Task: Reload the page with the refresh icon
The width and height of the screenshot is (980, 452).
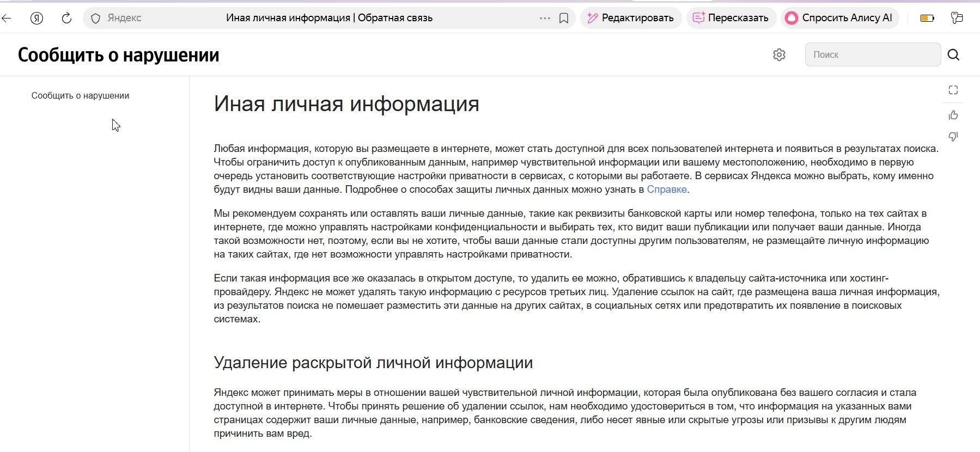Action: coord(66,18)
